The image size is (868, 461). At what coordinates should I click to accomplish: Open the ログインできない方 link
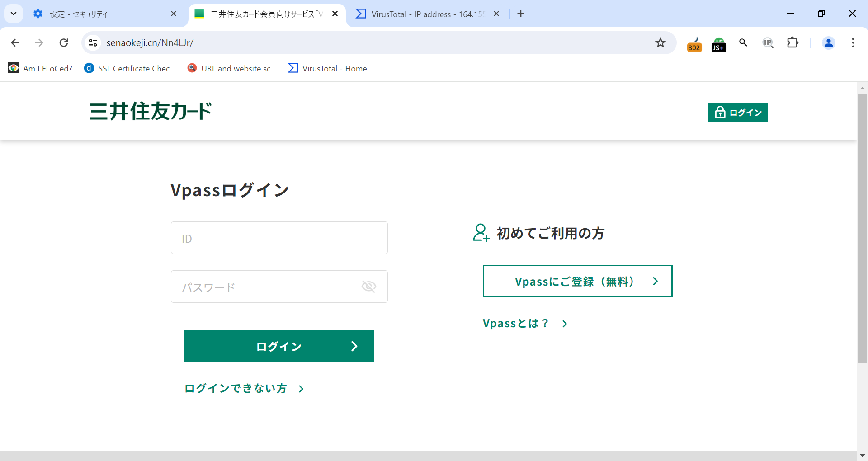click(x=245, y=389)
